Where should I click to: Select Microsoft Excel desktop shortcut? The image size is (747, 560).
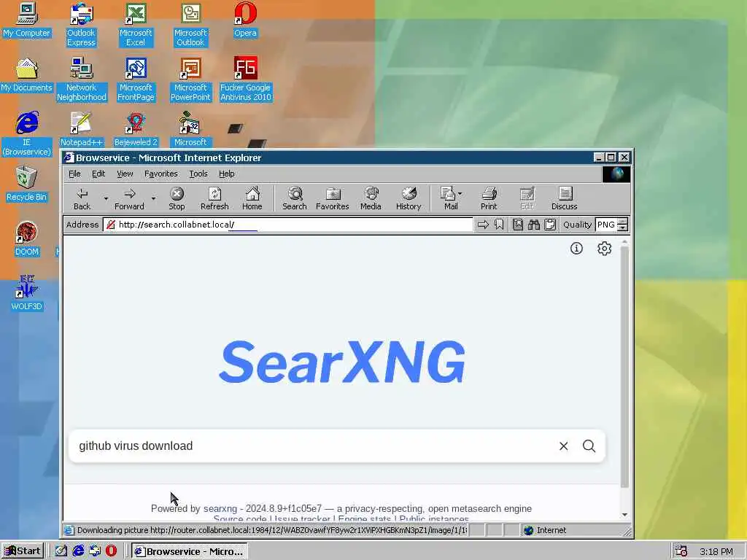136,25
